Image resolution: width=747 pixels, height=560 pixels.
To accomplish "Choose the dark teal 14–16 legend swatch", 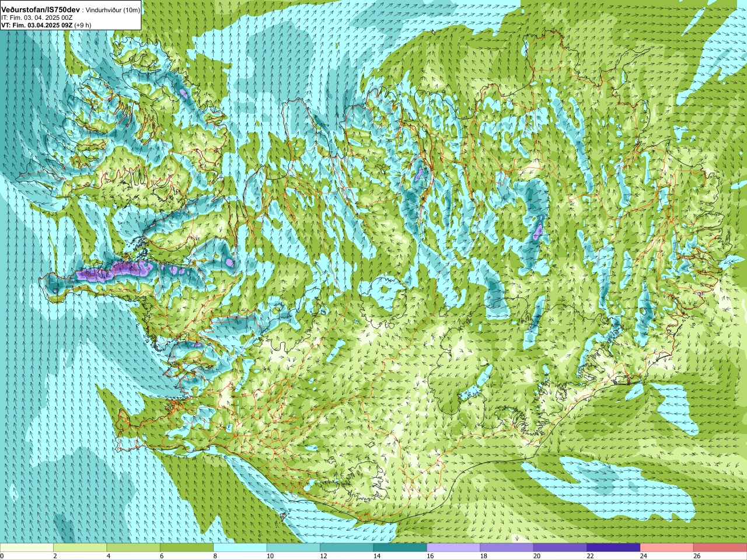I will (400, 548).
